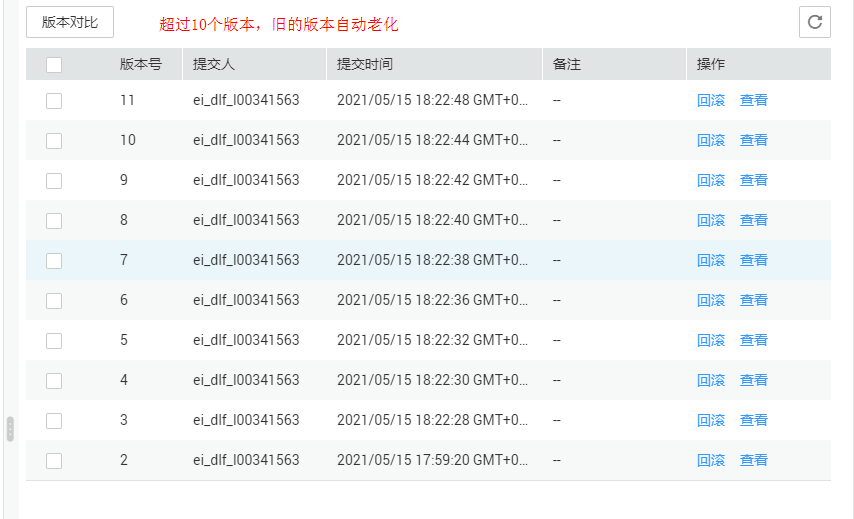
Task: View details of version 7
Action: (754, 260)
